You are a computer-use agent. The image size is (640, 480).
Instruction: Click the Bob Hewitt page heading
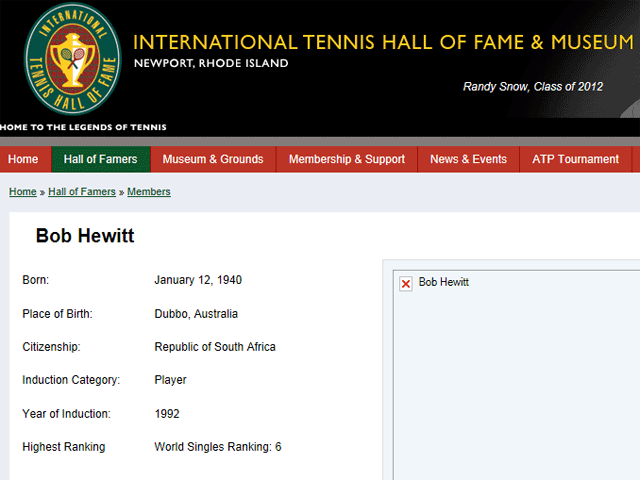click(85, 236)
